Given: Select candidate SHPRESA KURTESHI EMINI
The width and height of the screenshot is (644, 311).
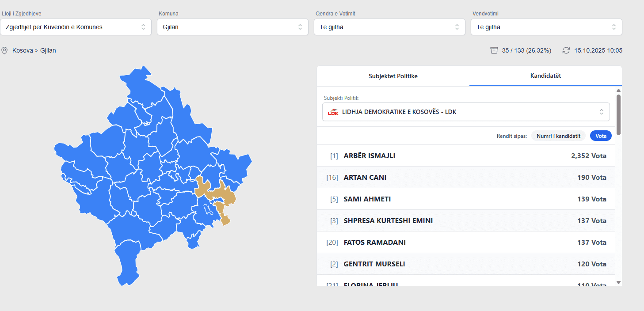Looking at the screenshot, I should [466, 221].
